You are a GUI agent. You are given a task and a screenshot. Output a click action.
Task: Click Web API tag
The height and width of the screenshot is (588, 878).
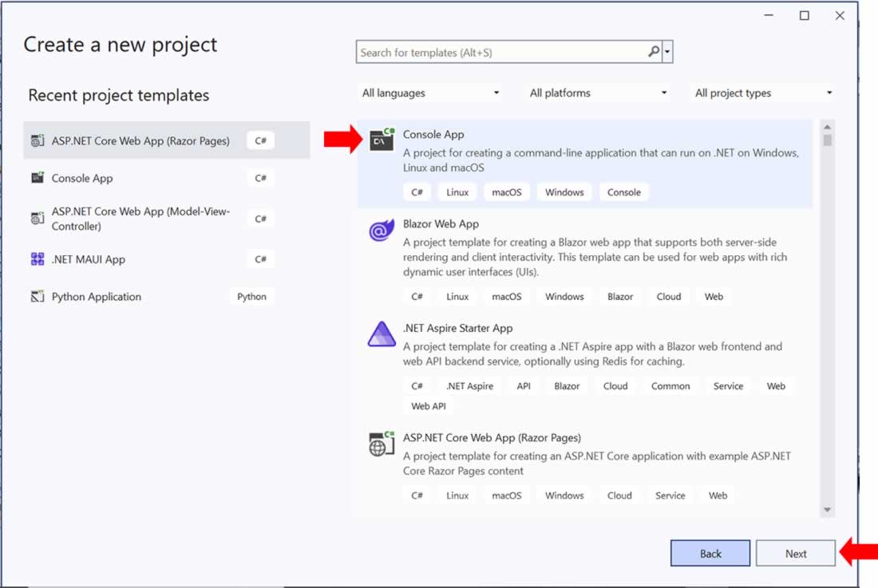pos(429,406)
